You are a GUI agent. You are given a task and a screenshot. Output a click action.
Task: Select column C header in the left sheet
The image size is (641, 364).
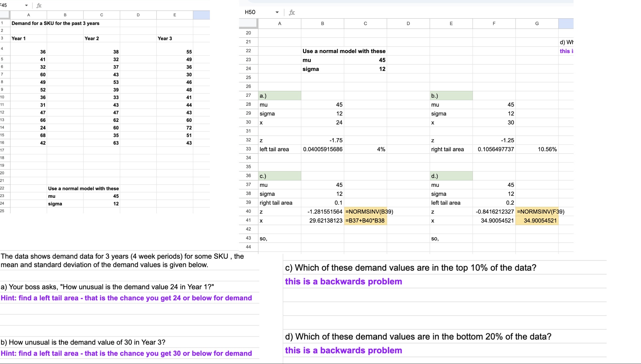102,15
